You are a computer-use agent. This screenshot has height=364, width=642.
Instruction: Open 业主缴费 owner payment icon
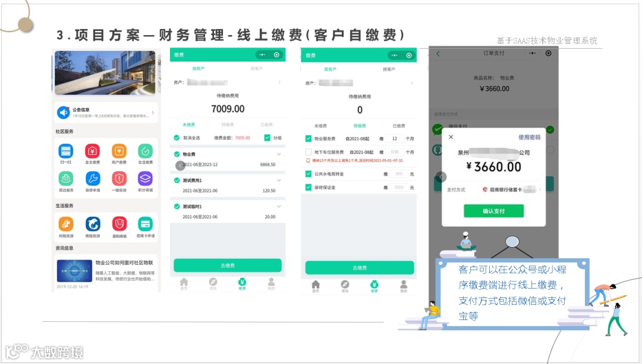pyautogui.click(x=93, y=151)
